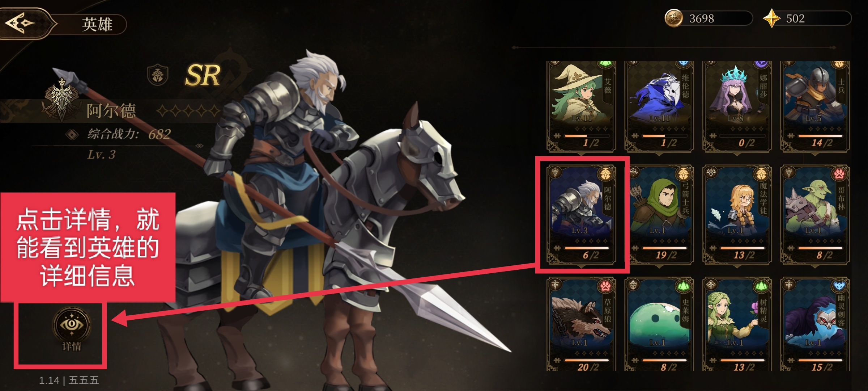Choose the 幽灵刺客 assassin card

click(815, 324)
